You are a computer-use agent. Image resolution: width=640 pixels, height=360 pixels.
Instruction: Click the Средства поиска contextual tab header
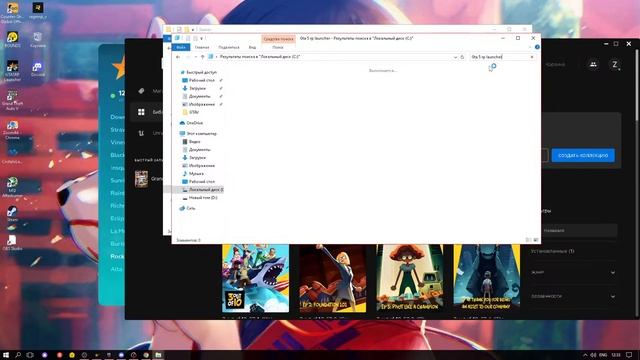[x=278, y=39]
